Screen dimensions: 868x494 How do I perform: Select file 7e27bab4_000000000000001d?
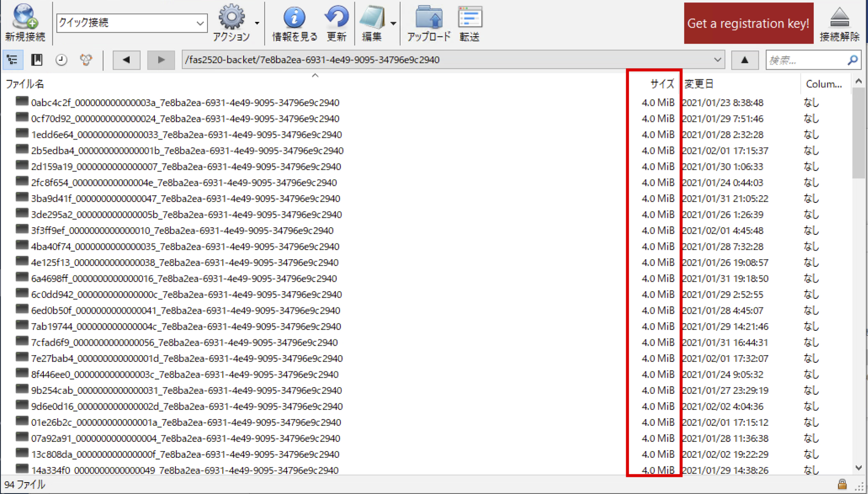pyautogui.click(x=187, y=358)
